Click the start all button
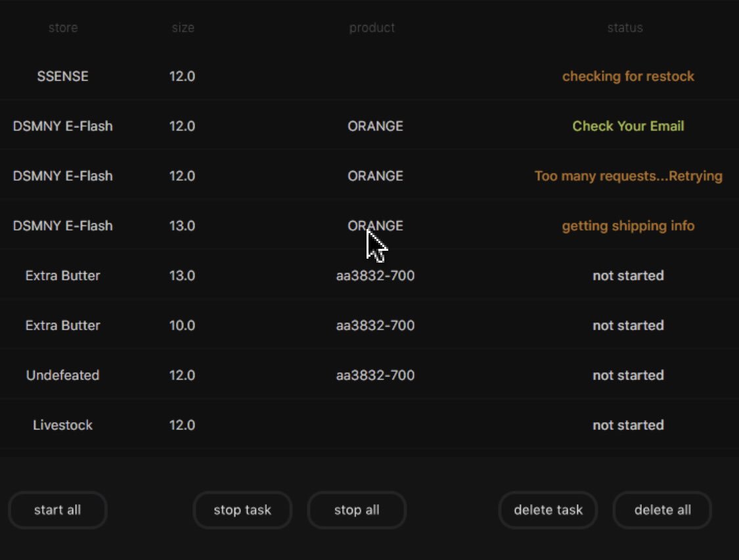 coord(58,510)
